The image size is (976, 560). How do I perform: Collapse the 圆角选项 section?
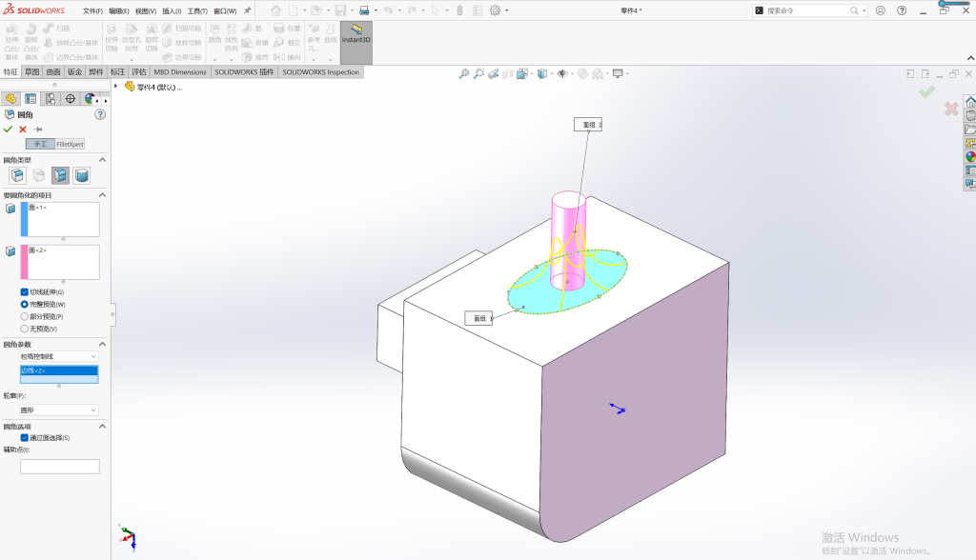tap(102, 427)
